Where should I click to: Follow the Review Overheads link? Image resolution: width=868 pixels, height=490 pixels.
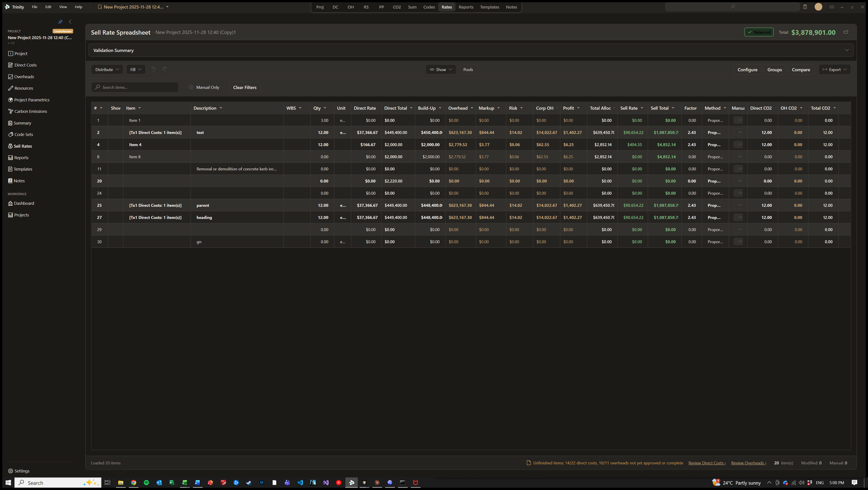pyautogui.click(x=749, y=463)
